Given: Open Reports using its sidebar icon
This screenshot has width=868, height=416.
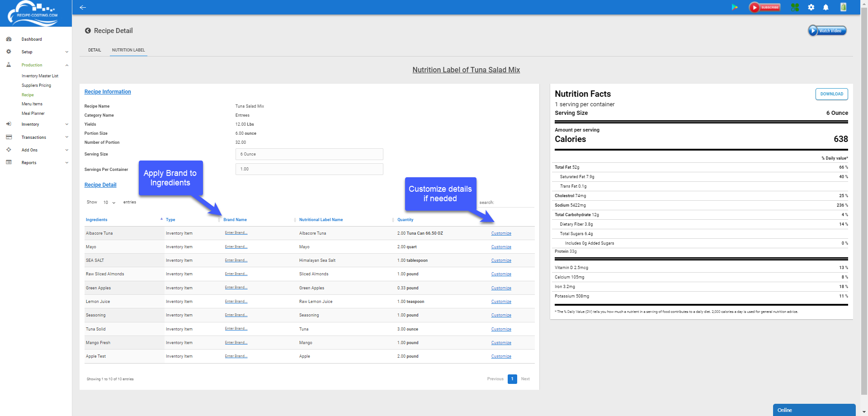Looking at the screenshot, I should 9,163.
